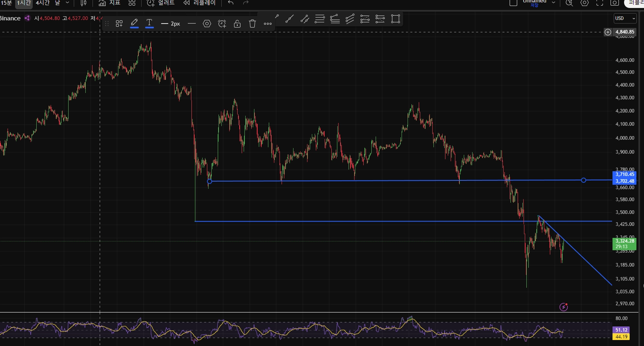This screenshot has height=346, width=644.
Task: Open the indicator templates grid icon
Action: 132,3
